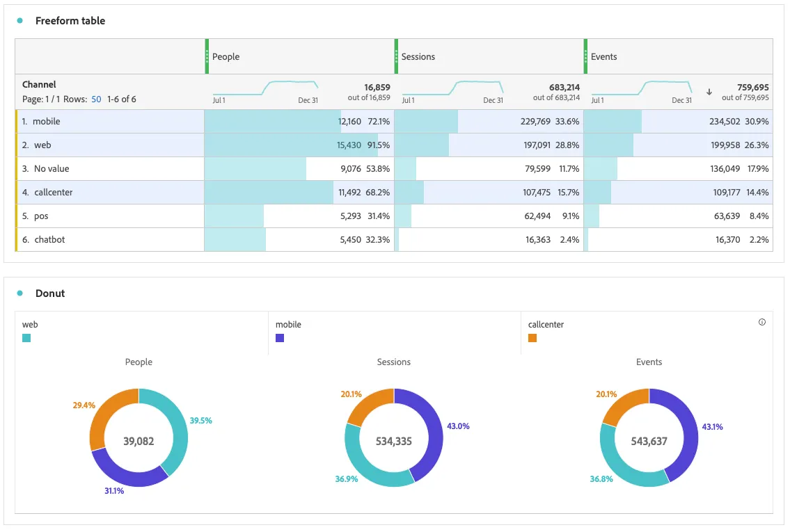This screenshot has width=790, height=532.
Task: Click the Channel dimension header
Action: pos(39,85)
